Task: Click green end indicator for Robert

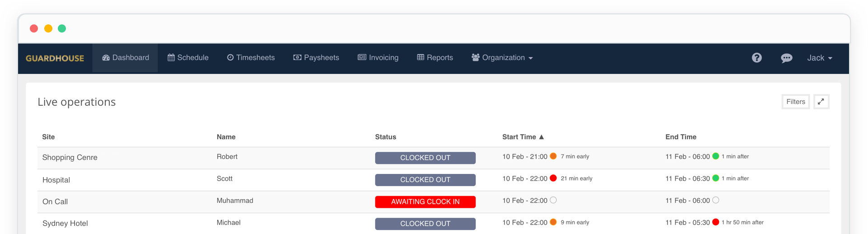Action: tap(715, 156)
